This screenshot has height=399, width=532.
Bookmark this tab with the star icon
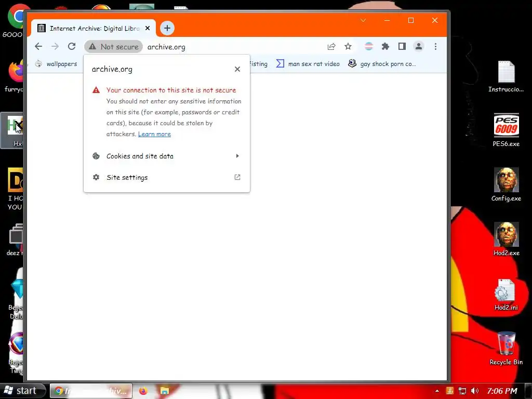348,46
